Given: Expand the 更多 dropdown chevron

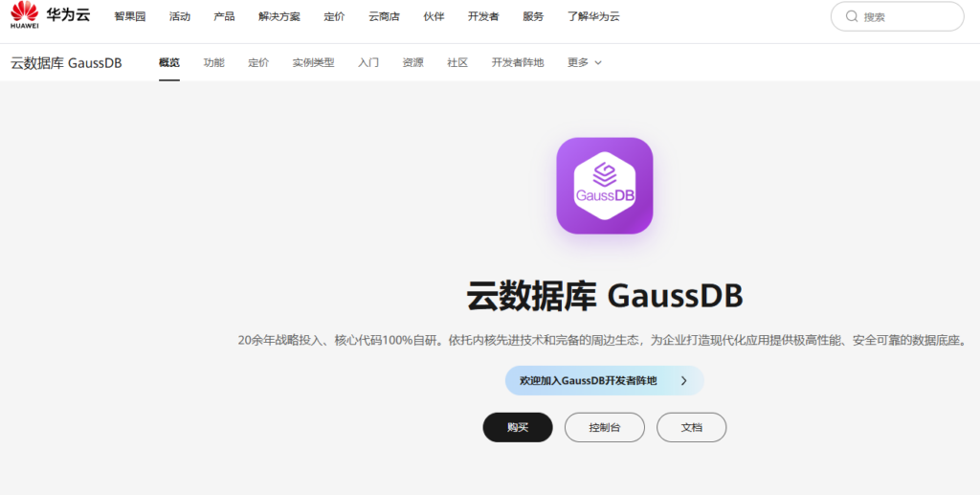Looking at the screenshot, I should (x=598, y=62).
